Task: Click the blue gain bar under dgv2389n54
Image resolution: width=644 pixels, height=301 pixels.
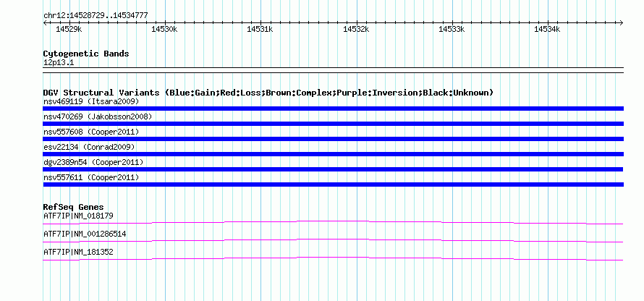Action: coord(333,169)
